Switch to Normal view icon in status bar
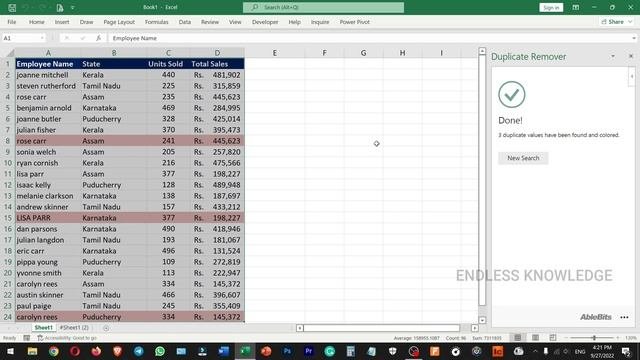The image size is (640, 360). (518, 338)
